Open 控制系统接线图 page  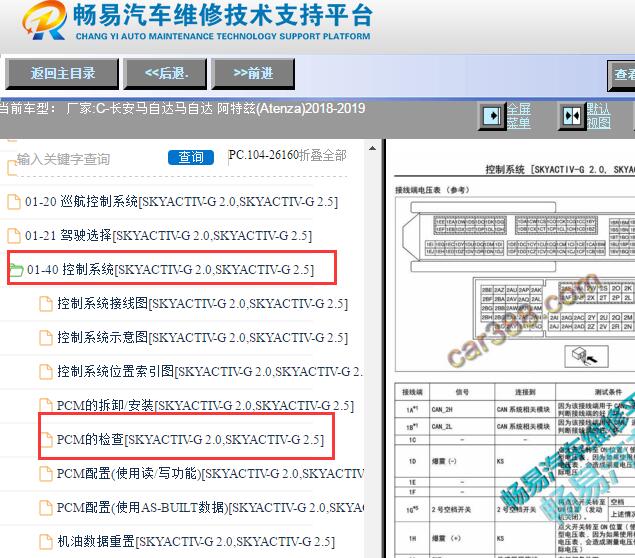[x=202, y=303]
